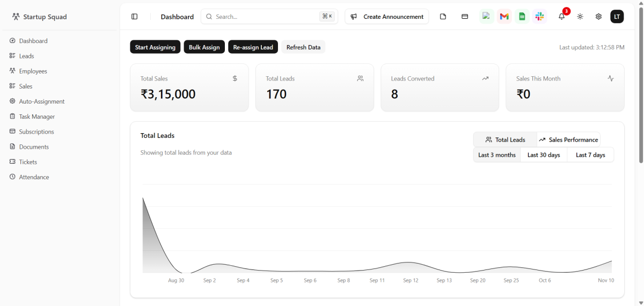Open the document file icon in header
This screenshot has height=306, width=644.
[443, 17]
